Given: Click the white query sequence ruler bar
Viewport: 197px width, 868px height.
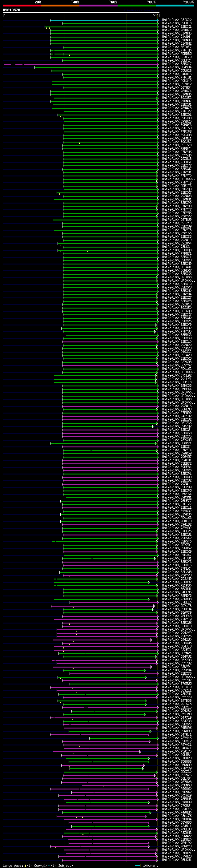Looking at the screenshot, I should pyautogui.click(x=81, y=13).
